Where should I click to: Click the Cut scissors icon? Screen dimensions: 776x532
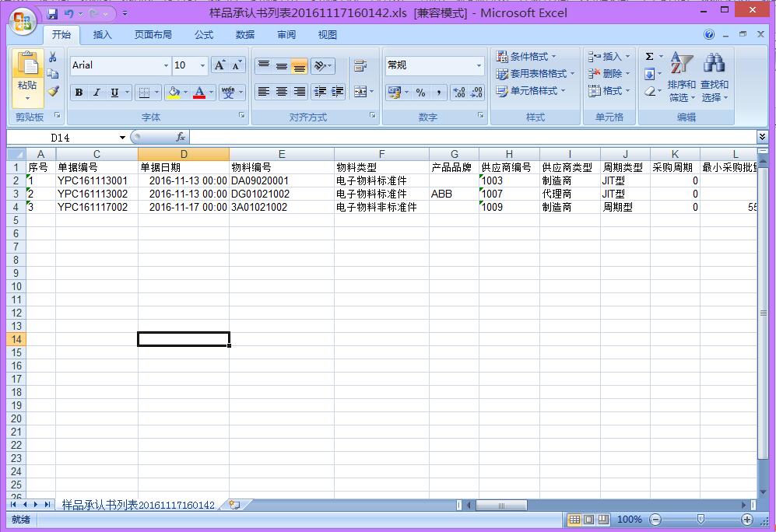click(x=53, y=58)
